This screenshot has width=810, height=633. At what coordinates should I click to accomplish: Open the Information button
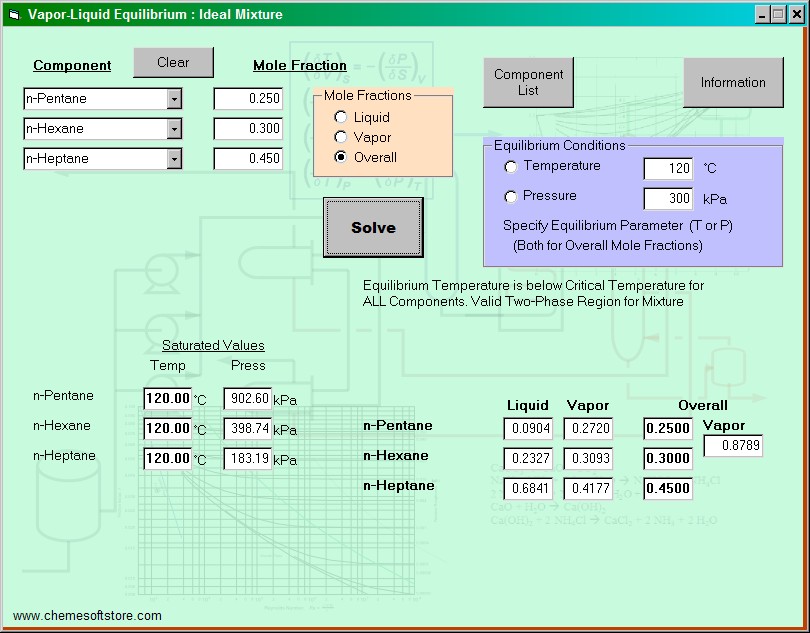732,82
